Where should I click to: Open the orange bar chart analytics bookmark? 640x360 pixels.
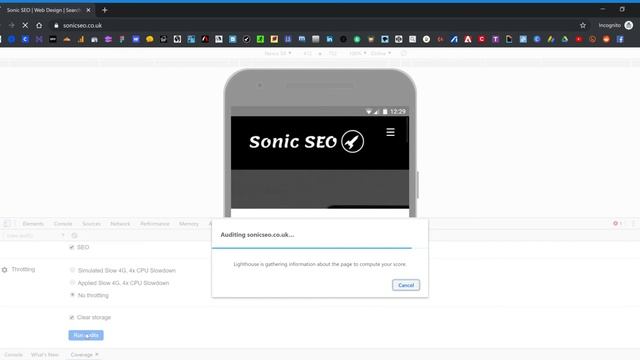81,39
